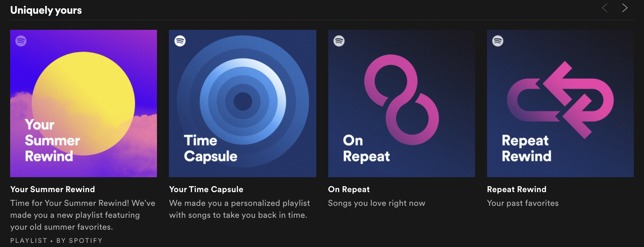Image resolution: width=644 pixels, height=247 pixels.
Task: Click Spotify logo on Time Capsule cover
Action: (180, 41)
